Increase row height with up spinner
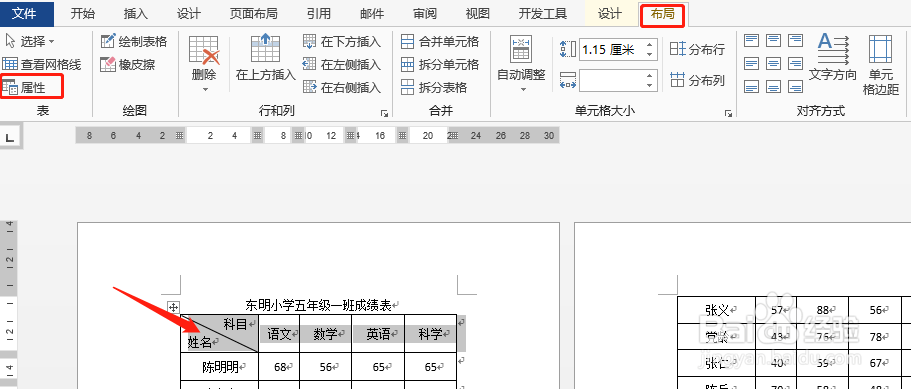This screenshot has height=389, width=911. point(651,44)
